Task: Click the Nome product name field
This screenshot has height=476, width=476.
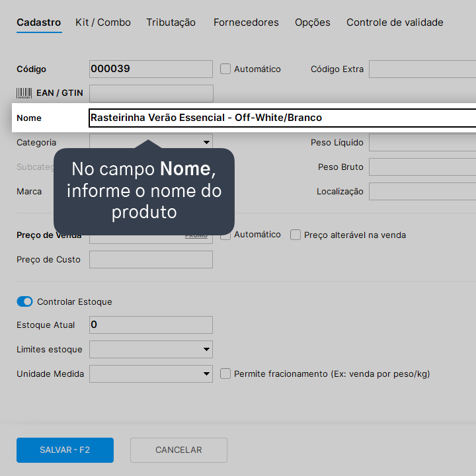Action: coord(282,118)
